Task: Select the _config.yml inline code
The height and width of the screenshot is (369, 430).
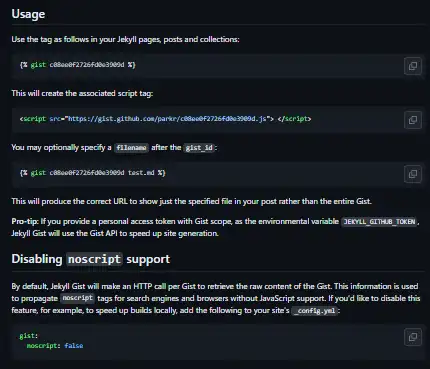Action: [x=316, y=311]
